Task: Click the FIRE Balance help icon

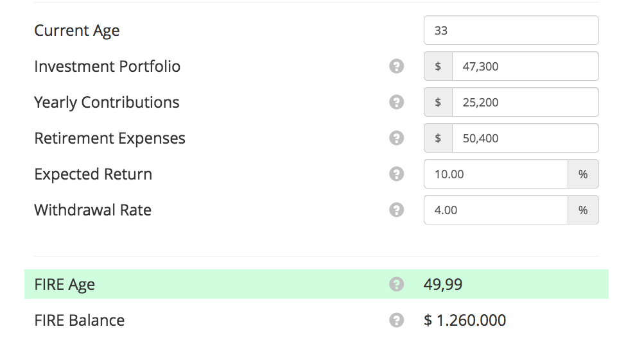Action: pos(397,320)
